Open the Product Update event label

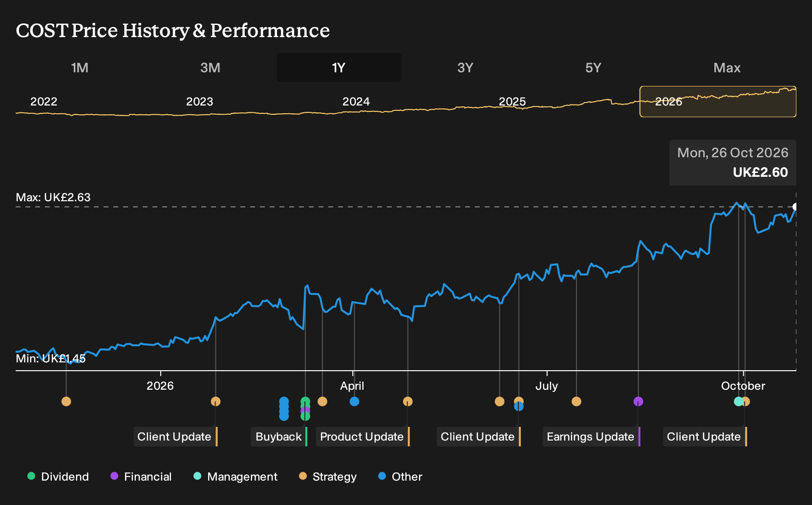click(363, 437)
